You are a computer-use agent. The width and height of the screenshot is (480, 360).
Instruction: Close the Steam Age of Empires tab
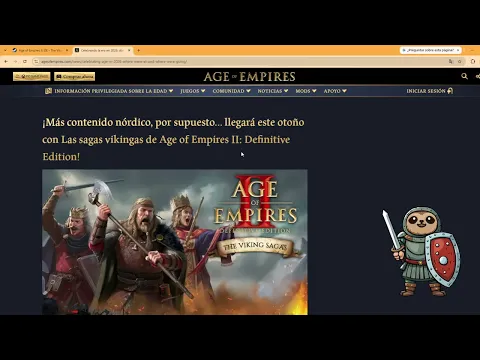pos(67,50)
